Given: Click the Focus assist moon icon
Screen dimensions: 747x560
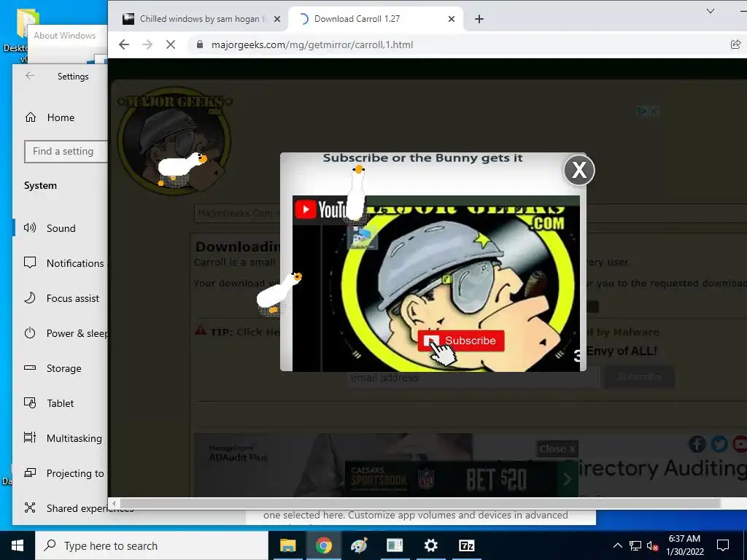Looking at the screenshot, I should click(30, 297).
